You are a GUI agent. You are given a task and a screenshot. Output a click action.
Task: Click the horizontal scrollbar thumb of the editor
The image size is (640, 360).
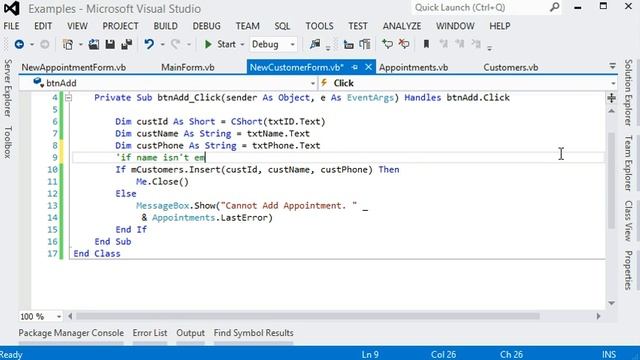pos(308,316)
